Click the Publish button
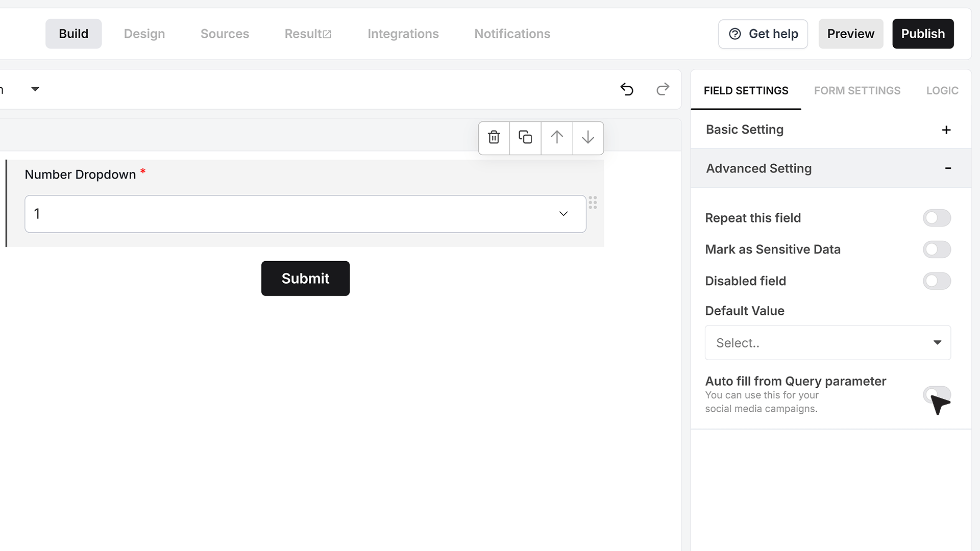 (923, 34)
